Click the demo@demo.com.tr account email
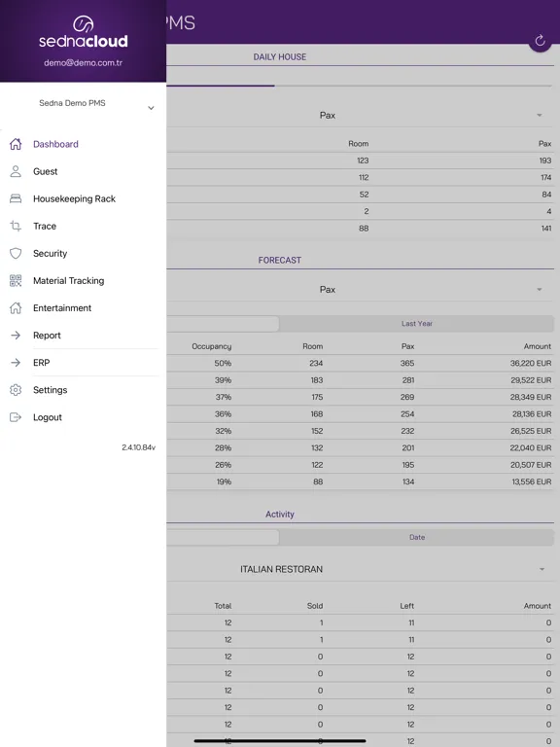Viewport: 560px width, 747px height. 84,63
